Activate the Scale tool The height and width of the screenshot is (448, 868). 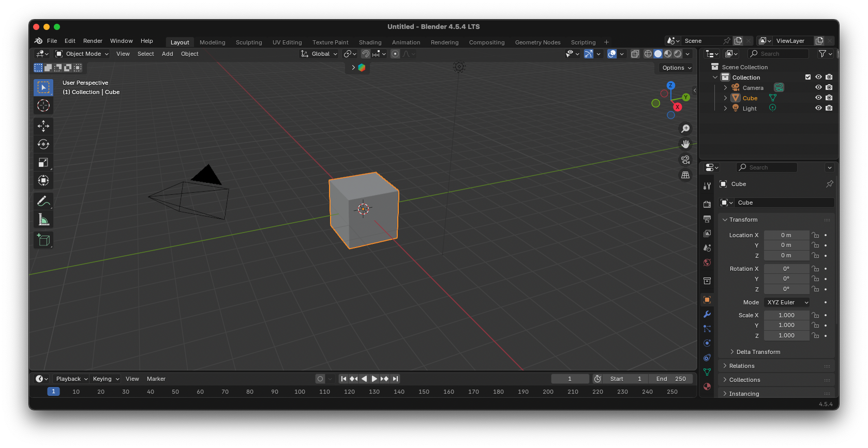pos(43,162)
